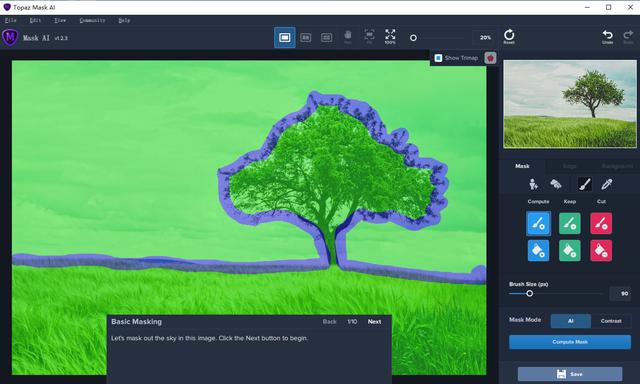Click the v1.2.3 version text
The height and width of the screenshot is (384, 640).
click(x=61, y=38)
